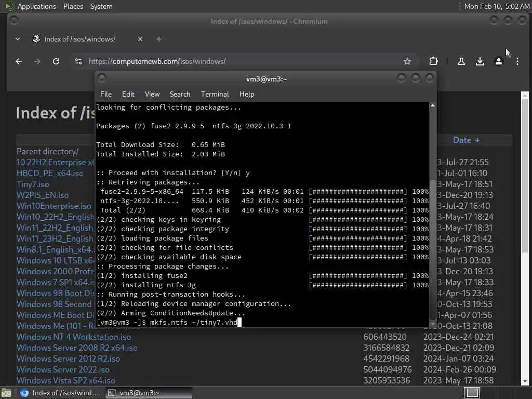The image size is (532, 399).
Task: Click the clock showing Mon Feb 10
Action: pyautogui.click(x=496, y=6)
